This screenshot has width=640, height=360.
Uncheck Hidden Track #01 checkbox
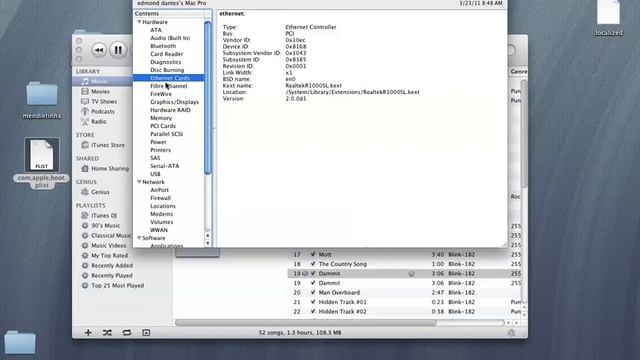pos(313,302)
